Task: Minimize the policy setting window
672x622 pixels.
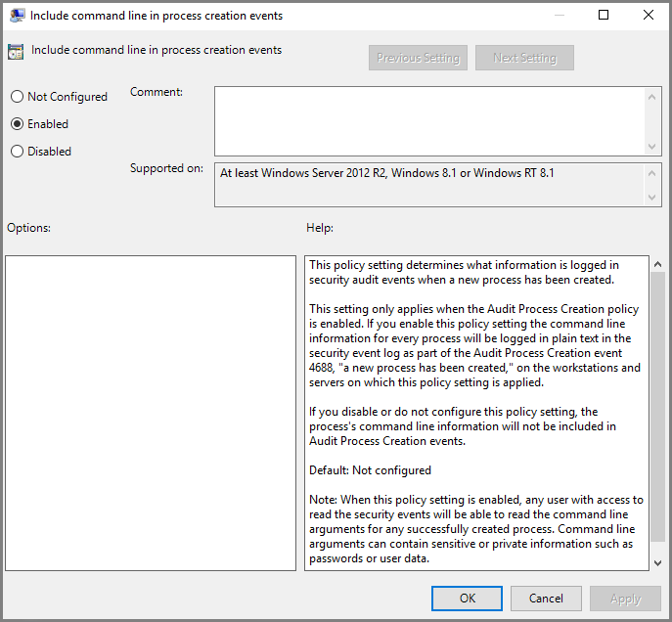Action: pyautogui.click(x=559, y=16)
